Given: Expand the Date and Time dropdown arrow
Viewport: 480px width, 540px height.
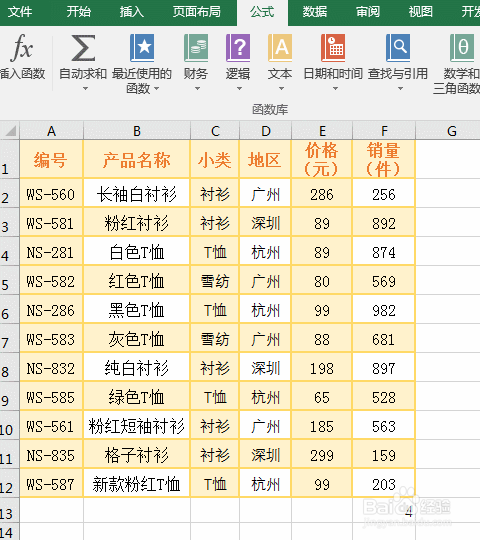Looking at the screenshot, I should [335, 89].
